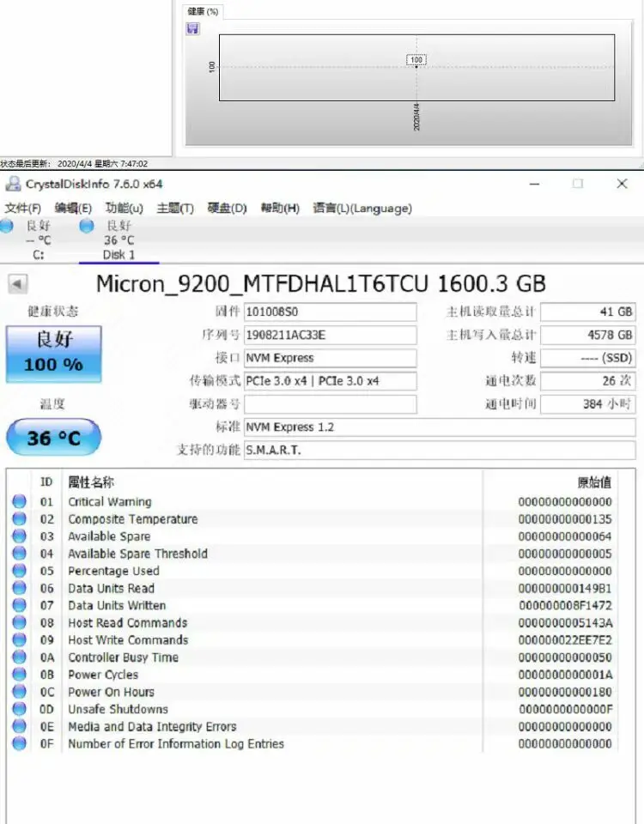Open the 文件(F) menu
Image resolution: width=644 pixels, height=824 pixels.
point(22,208)
